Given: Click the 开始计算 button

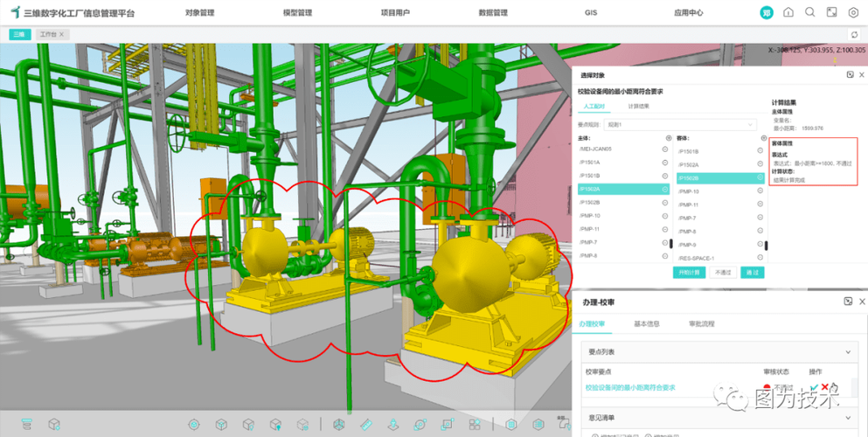Looking at the screenshot, I should 689,273.
